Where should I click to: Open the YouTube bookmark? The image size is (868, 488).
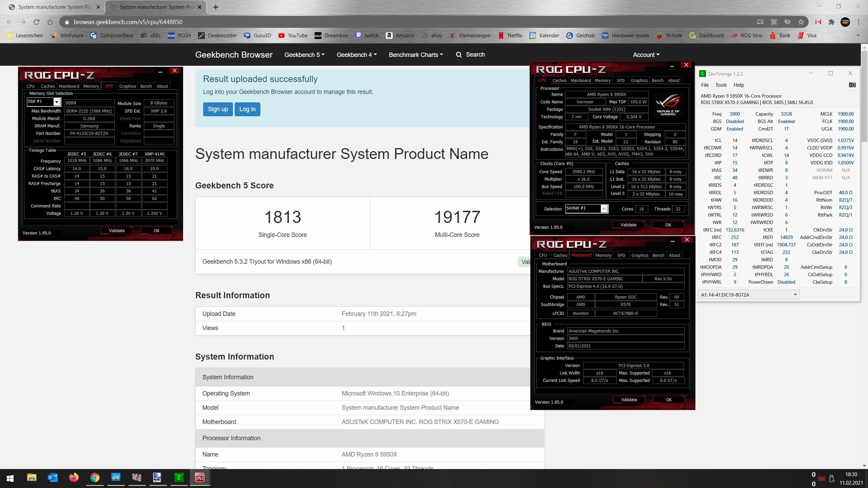pos(293,36)
